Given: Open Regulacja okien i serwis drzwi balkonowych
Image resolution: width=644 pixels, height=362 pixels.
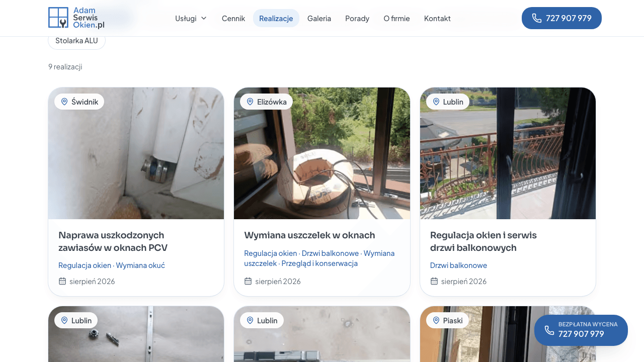Looking at the screenshot, I should click(x=484, y=241).
